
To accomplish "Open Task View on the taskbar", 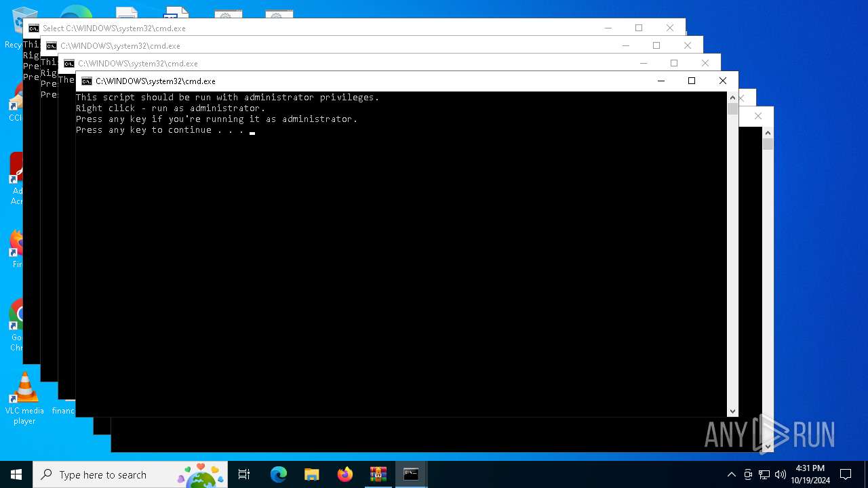I will [244, 474].
